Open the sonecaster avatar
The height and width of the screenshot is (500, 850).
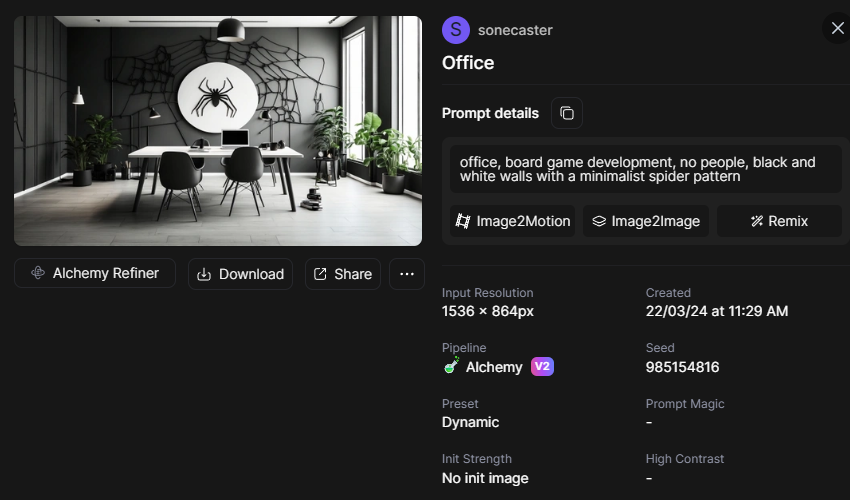[455, 30]
